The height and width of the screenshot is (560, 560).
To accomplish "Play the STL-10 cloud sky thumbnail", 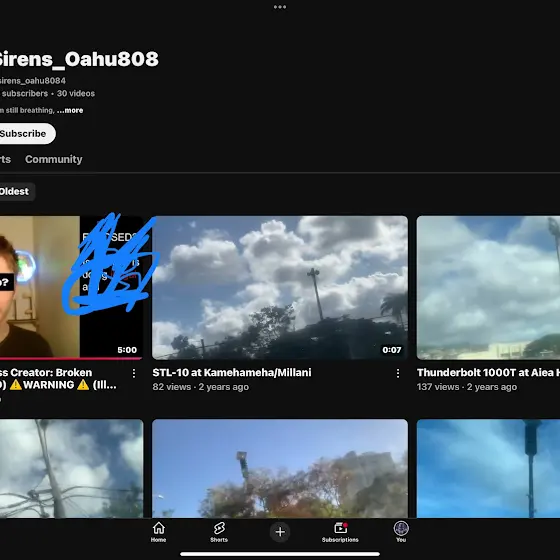I will click(x=280, y=288).
